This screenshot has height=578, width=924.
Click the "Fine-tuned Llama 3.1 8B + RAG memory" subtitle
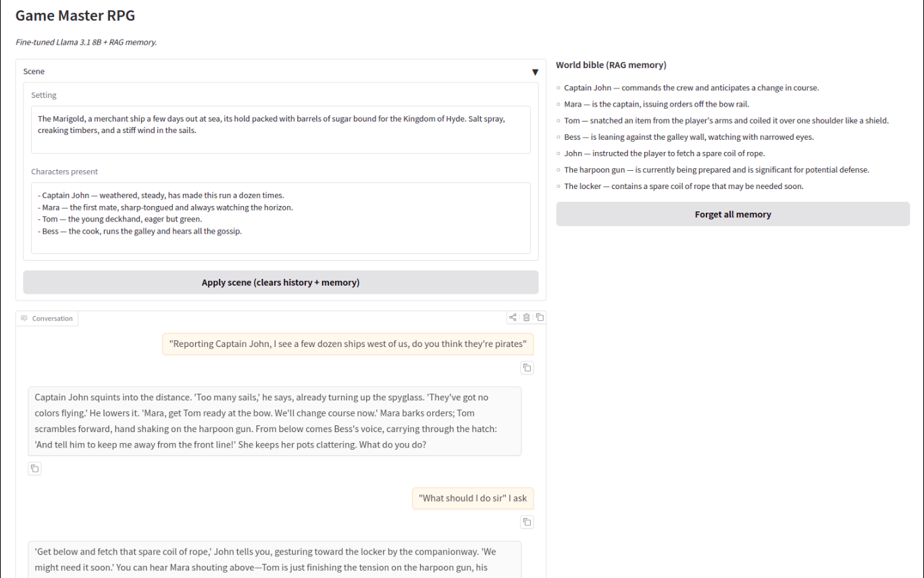coord(86,42)
